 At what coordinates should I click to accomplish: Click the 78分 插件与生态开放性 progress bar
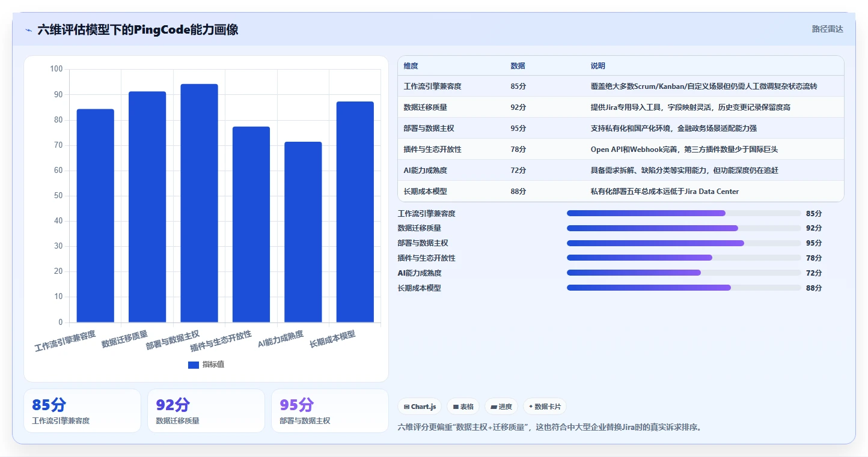684,258
